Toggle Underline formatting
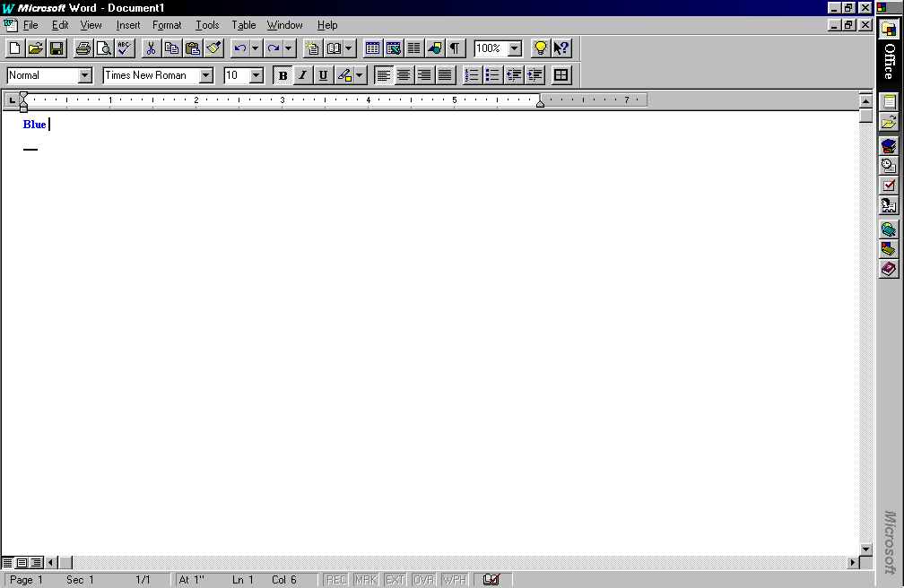The image size is (904, 588). [324, 75]
